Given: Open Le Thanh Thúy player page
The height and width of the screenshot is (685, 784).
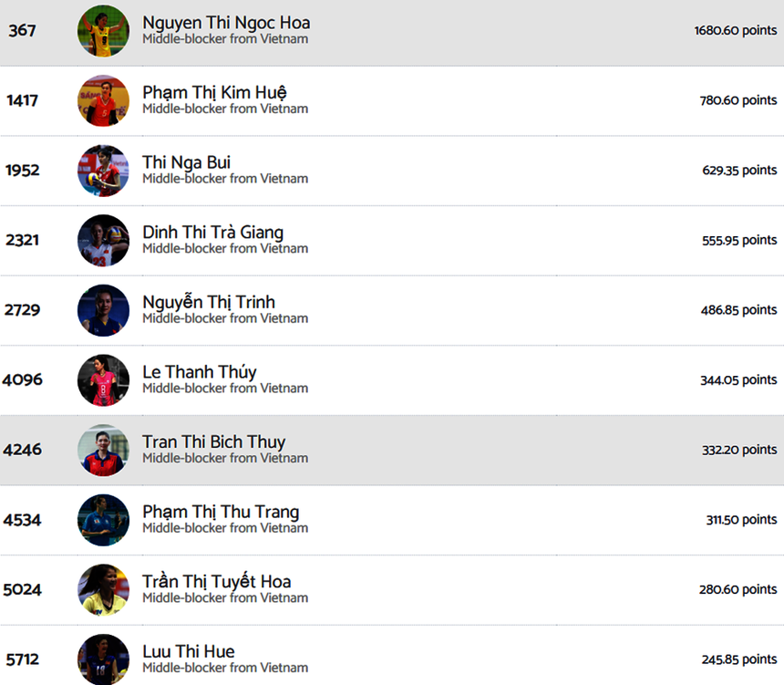Looking at the screenshot, I should [x=199, y=372].
